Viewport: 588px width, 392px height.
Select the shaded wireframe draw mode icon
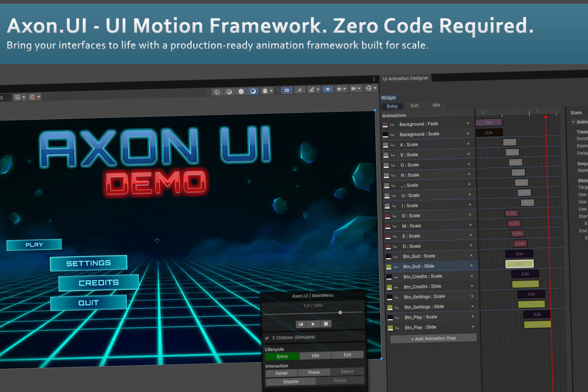229,92
